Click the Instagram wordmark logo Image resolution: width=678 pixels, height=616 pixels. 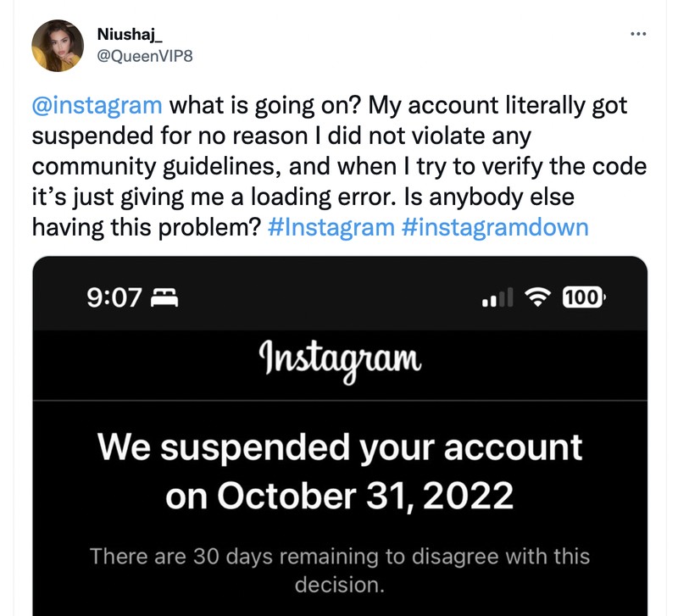pyautogui.click(x=338, y=359)
